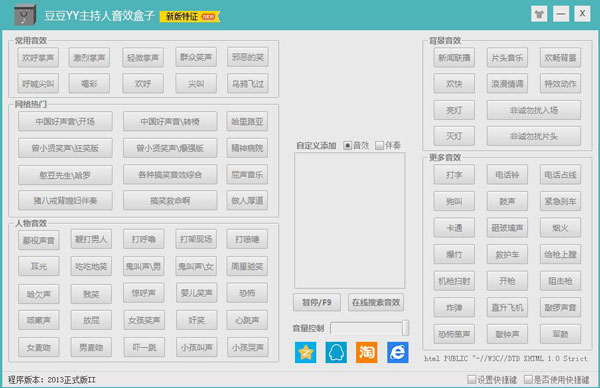The height and width of the screenshot is (388, 600).
Task: Play the 浪漫情调 romantic background
Action: (507, 83)
